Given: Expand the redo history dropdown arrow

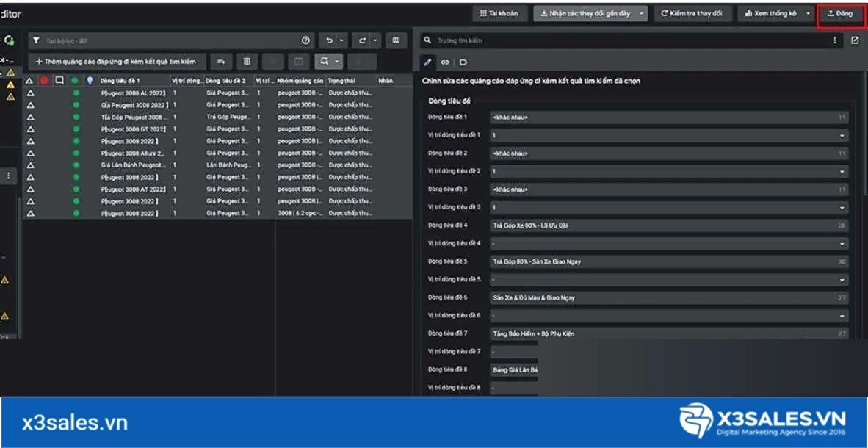Looking at the screenshot, I should tap(375, 40).
